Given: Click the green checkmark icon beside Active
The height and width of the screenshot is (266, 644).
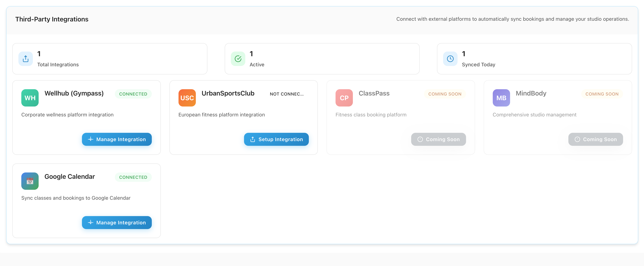Looking at the screenshot, I should click(238, 59).
